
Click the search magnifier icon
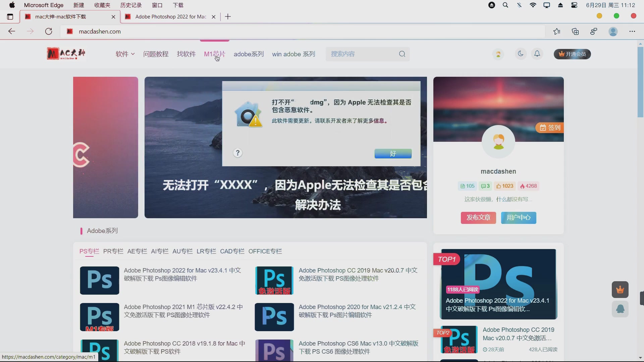[x=402, y=54]
